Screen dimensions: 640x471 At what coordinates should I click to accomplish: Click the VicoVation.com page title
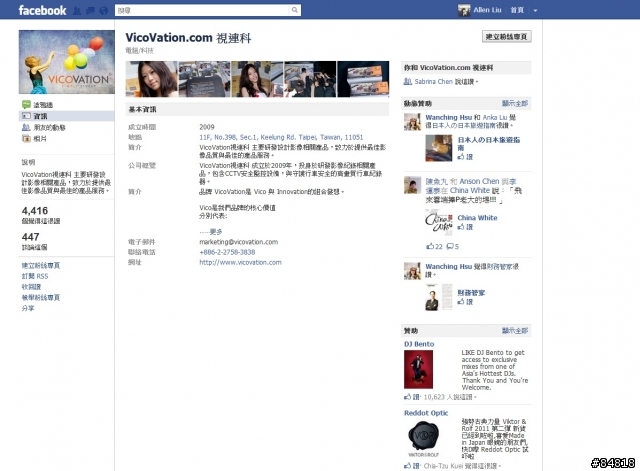coord(188,38)
